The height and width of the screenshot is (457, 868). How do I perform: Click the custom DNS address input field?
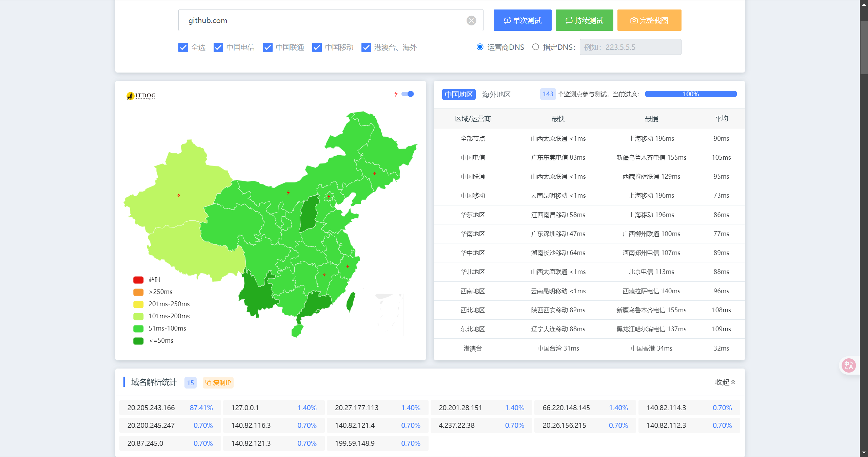[x=630, y=47]
